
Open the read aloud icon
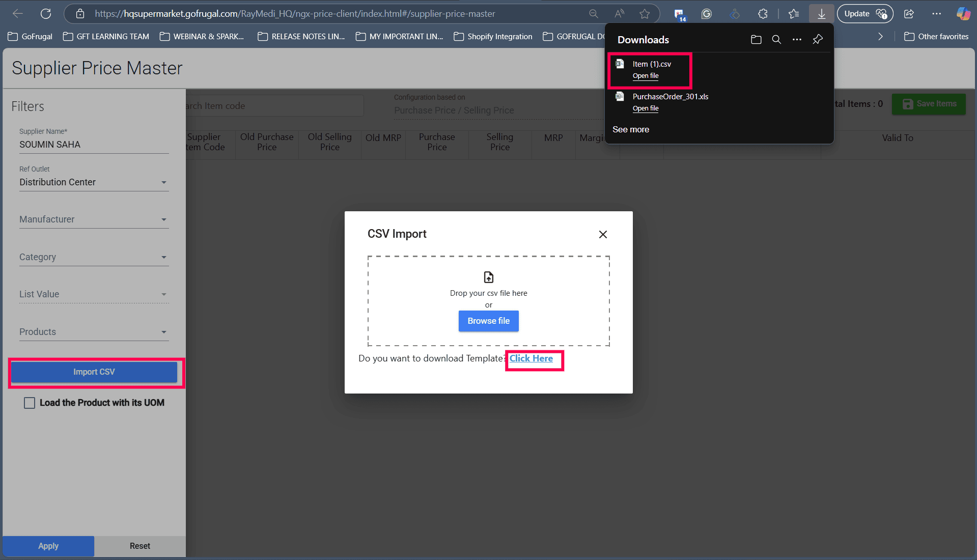[x=619, y=14]
